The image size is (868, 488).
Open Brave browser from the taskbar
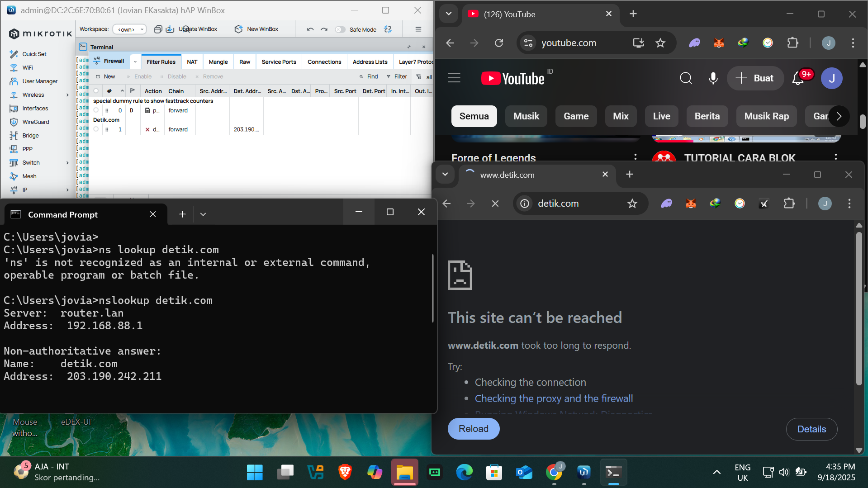point(345,472)
